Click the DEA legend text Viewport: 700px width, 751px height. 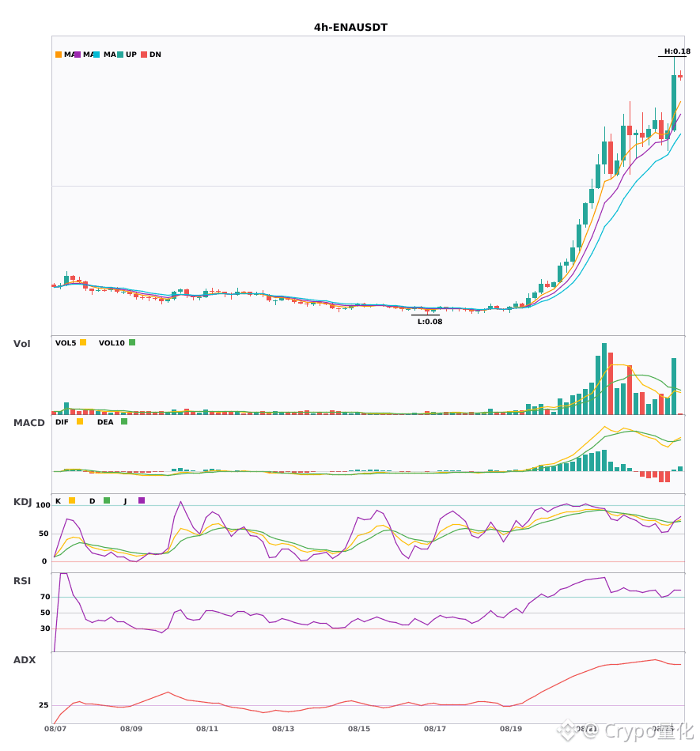coord(105,422)
